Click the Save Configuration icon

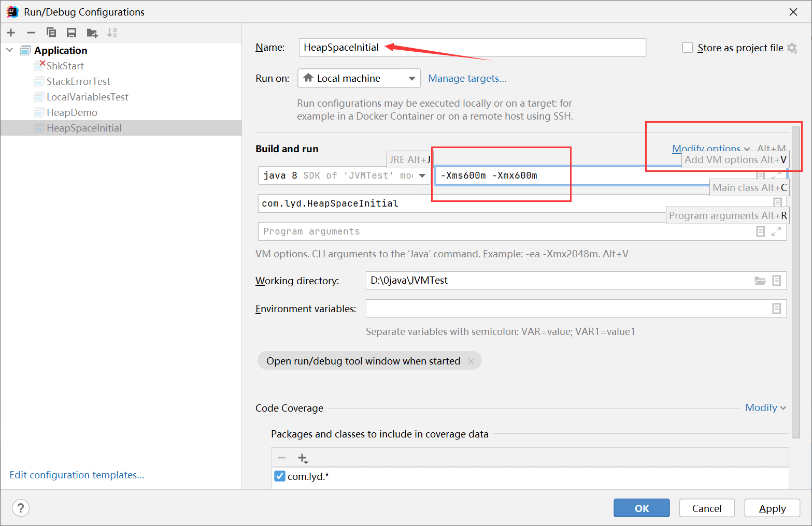72,33
